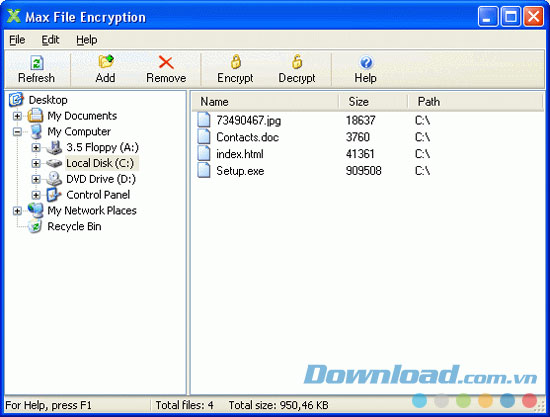Image resolution: width=550 pixels, height=417 pixels.
Task: Click the 3.5 Floppy drive icon
Action: pos(54,147)
